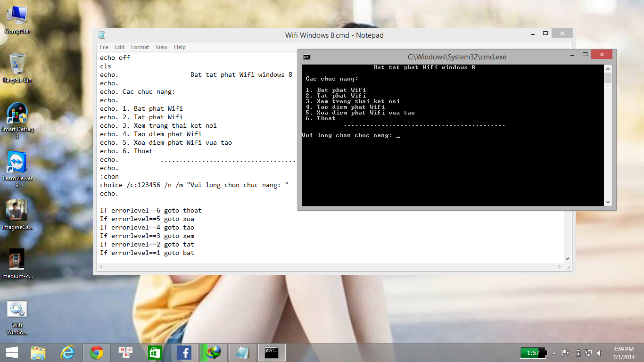Open the UniKey taskbar icon
The height and width of the screenshot is (362, 644).
(x=126, y=353)
